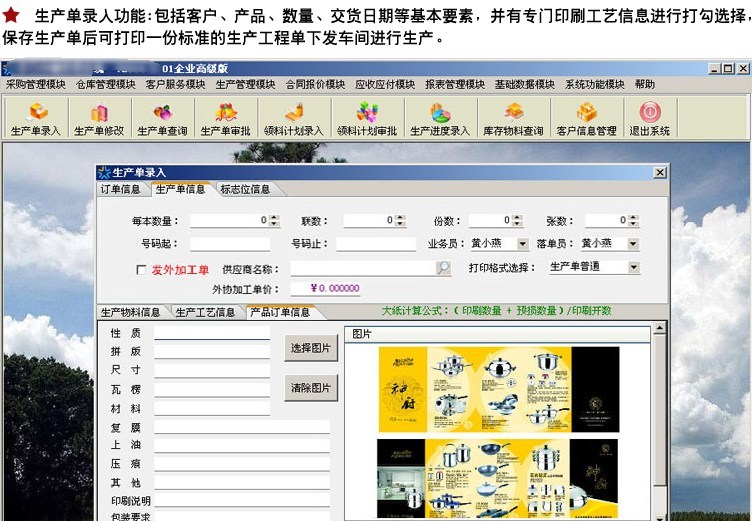Image resolution: width=752 pixels, height=521 pixels.
Task: Expand the 打印格式选择 dropdown
Action: click(634, 267)
